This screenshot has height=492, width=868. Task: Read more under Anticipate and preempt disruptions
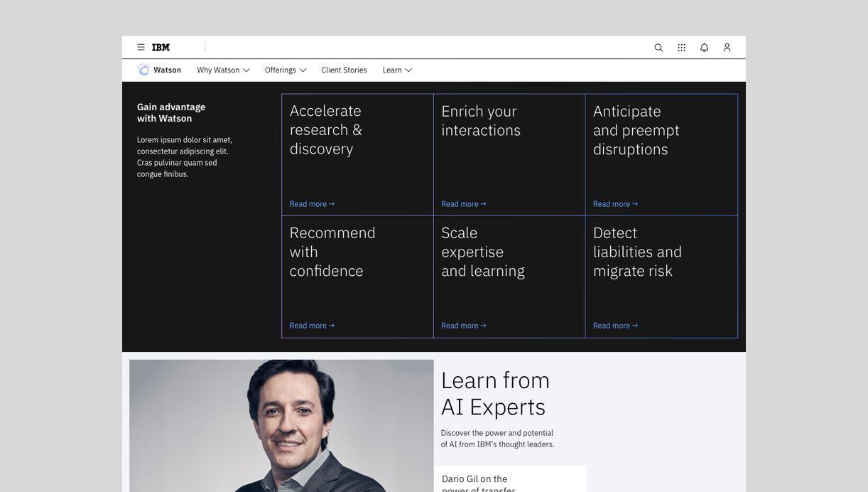[x=615, y=204]
